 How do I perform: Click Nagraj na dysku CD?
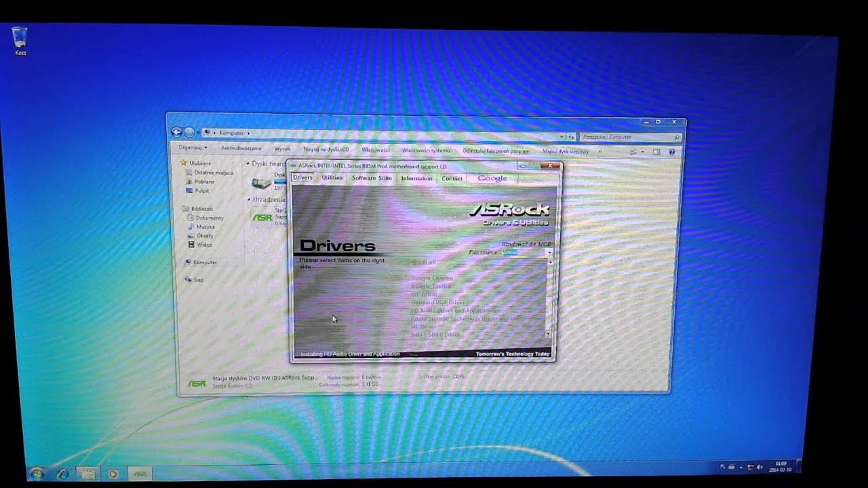click(326, 149)
